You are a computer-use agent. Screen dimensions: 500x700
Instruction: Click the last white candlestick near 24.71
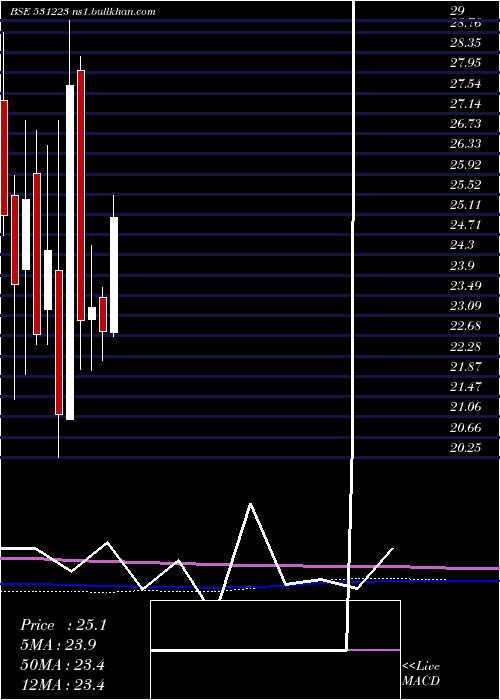tap(114, 275)
